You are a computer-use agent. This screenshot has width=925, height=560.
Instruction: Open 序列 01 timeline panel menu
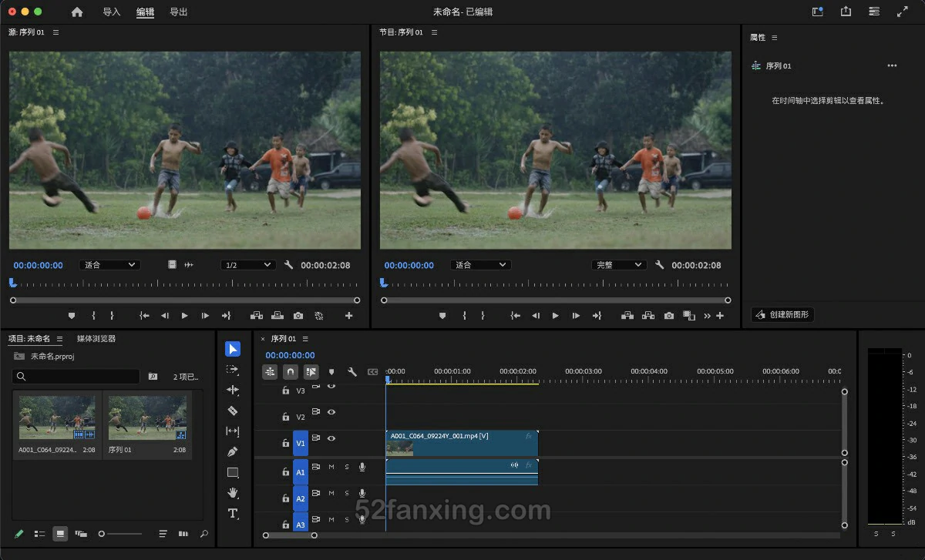coord(305,339)
